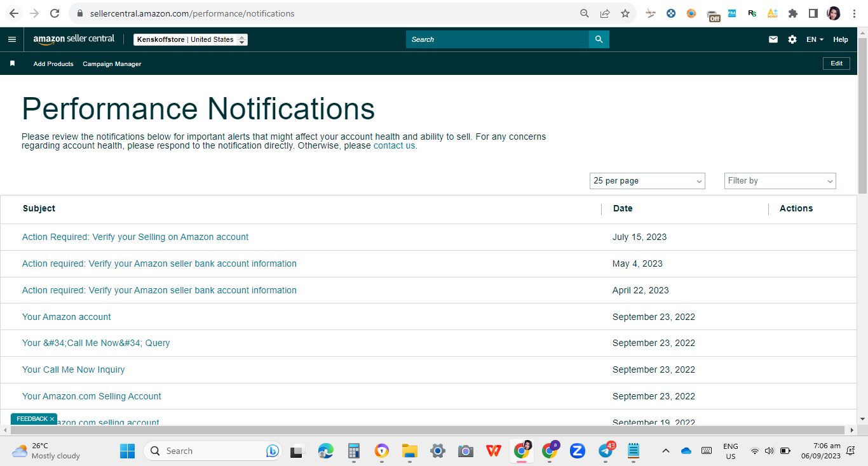Viewport: 868px width, 466px height.
Task: Click the Windows taskbar Search box
Action: (x=212, y=451)
